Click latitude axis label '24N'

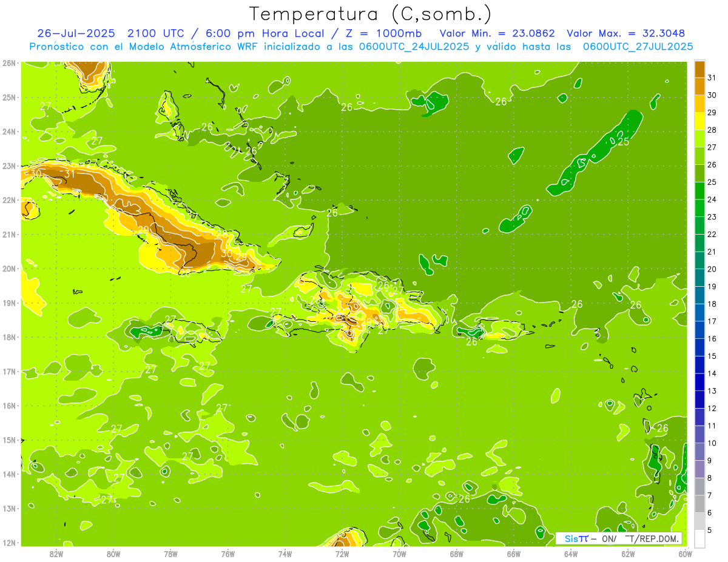pos(9,132)
